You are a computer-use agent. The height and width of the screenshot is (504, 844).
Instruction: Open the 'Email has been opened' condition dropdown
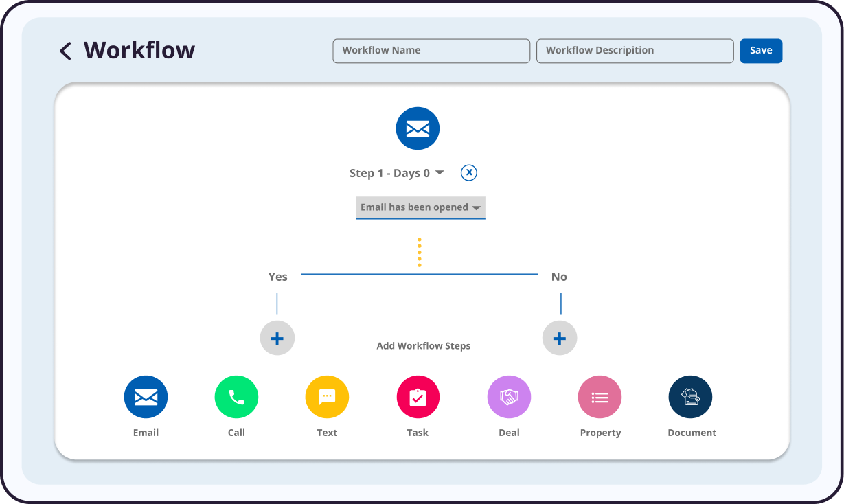pos(420,207)
